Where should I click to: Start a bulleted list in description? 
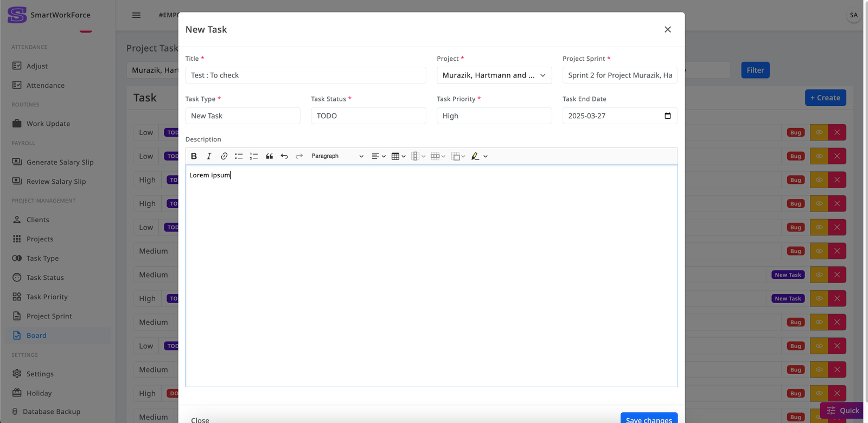pyautogui.click(x=239, y=156)
